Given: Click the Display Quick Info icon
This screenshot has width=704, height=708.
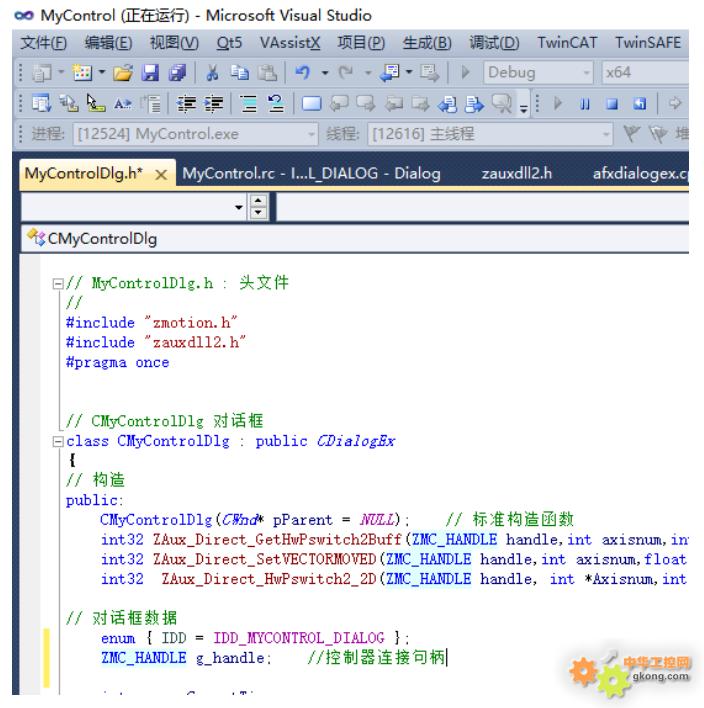Looking at the screenshot, I should pos(96,104).
